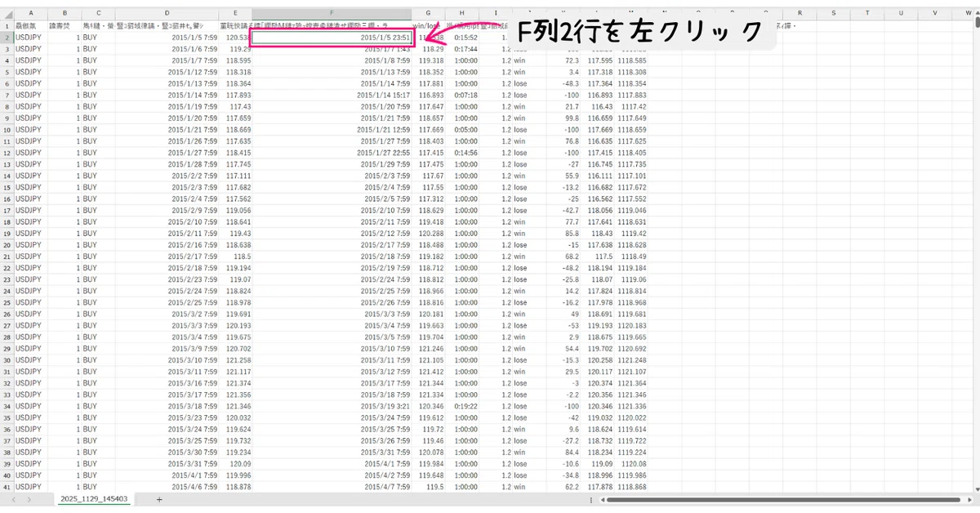Select row 41 header
Viewport: 980px width, 513px height.
click(x=7, y=487)
